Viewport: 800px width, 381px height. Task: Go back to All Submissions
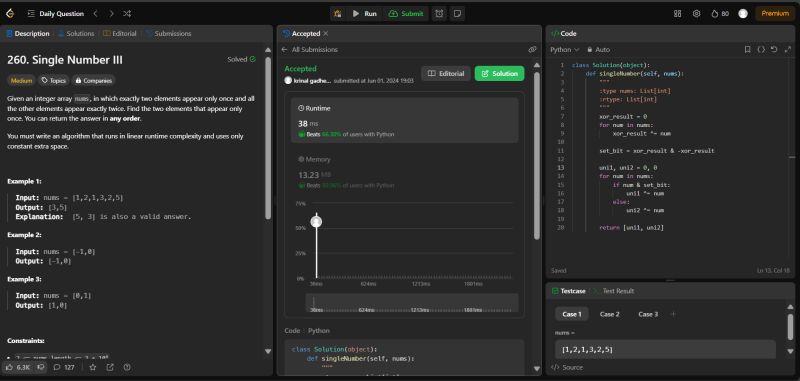point(309,49)
